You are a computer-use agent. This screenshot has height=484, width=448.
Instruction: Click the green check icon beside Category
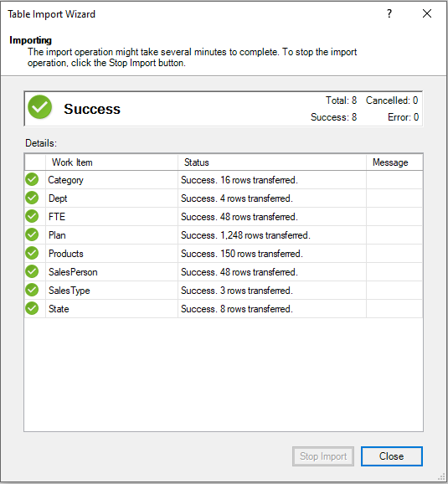32,179
